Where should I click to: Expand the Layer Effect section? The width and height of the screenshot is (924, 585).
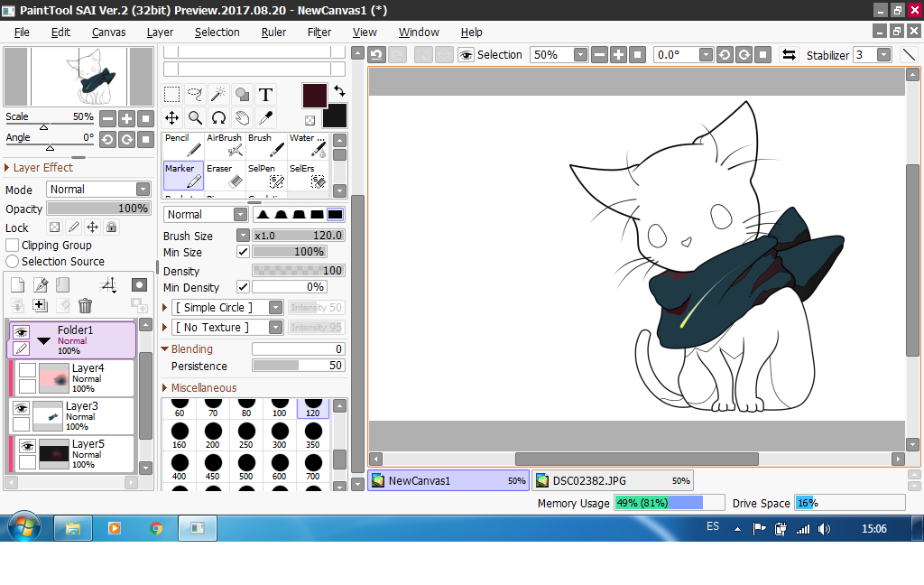pos(7,168)
